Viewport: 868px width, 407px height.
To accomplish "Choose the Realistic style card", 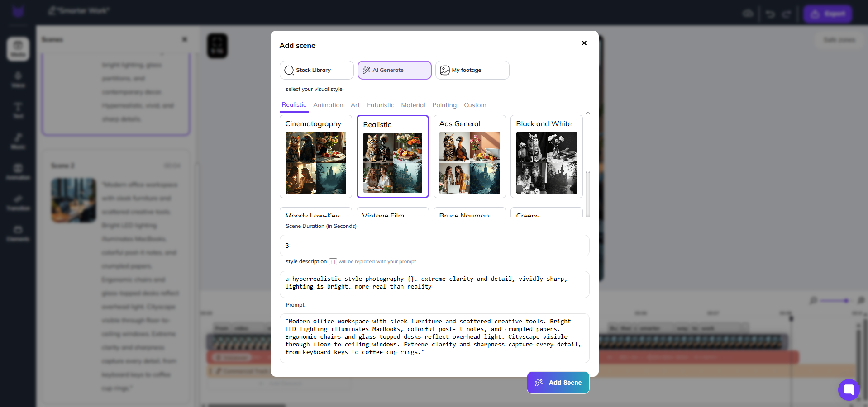I will [x=393, y=156].
